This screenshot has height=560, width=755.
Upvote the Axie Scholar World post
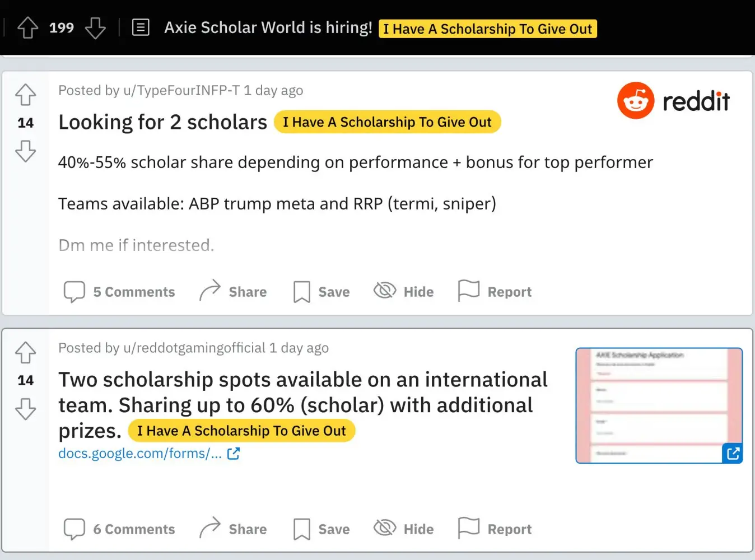(27, 27)
